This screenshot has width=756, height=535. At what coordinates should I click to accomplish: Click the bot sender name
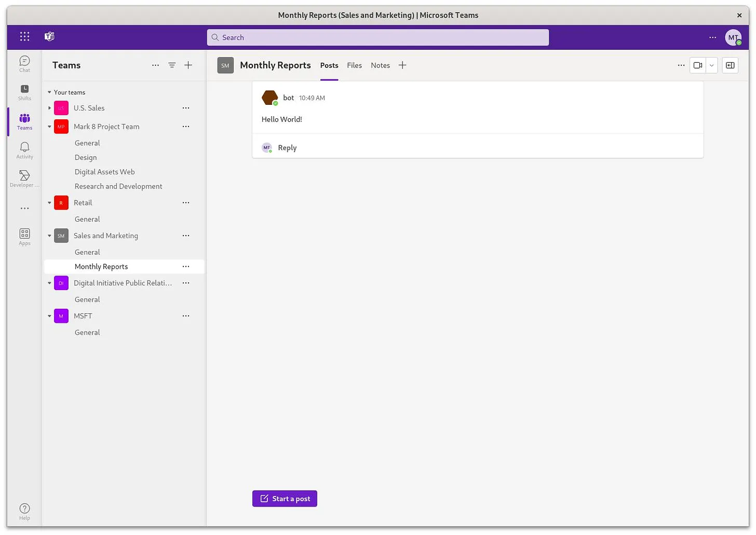(289, 98)
